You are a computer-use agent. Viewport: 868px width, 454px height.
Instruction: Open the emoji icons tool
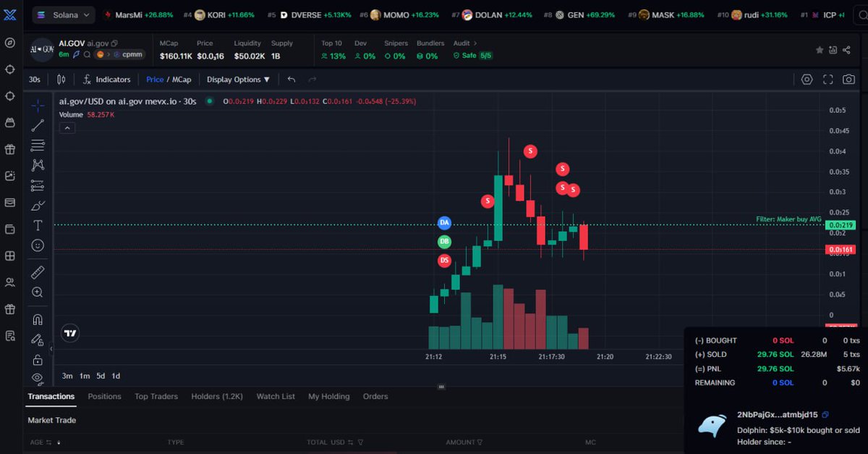(x=38, y=245)
